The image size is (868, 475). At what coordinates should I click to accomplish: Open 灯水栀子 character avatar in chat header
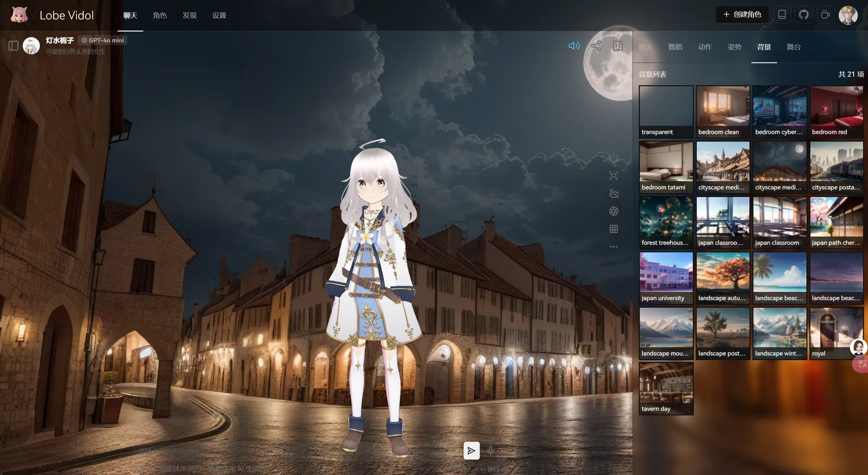pos(31,46)
